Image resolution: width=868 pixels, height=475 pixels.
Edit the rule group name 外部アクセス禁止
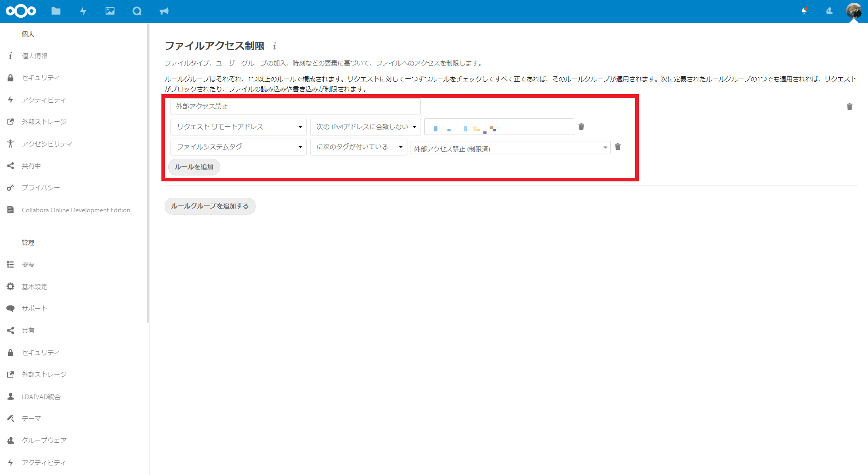coord(296,106)
